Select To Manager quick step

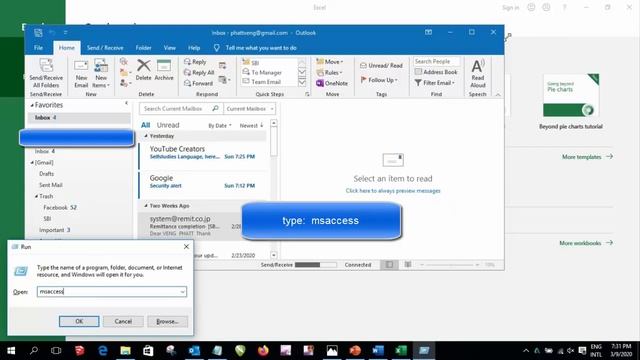coord(269,72)
